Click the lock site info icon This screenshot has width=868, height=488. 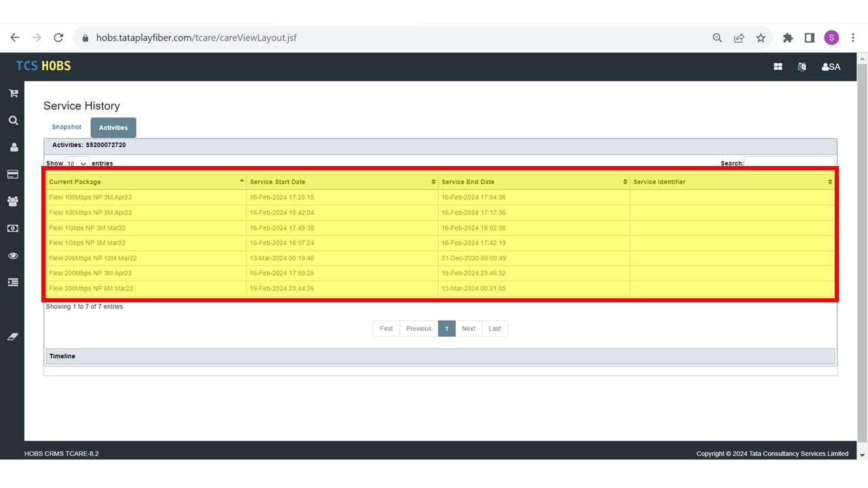(x=85, y=38)
